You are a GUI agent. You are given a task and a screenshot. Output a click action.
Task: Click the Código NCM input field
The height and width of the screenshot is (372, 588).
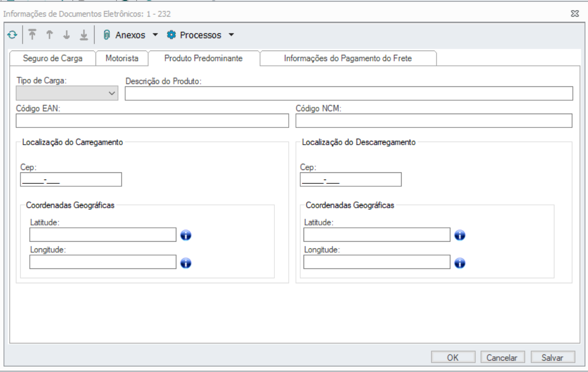434,121
